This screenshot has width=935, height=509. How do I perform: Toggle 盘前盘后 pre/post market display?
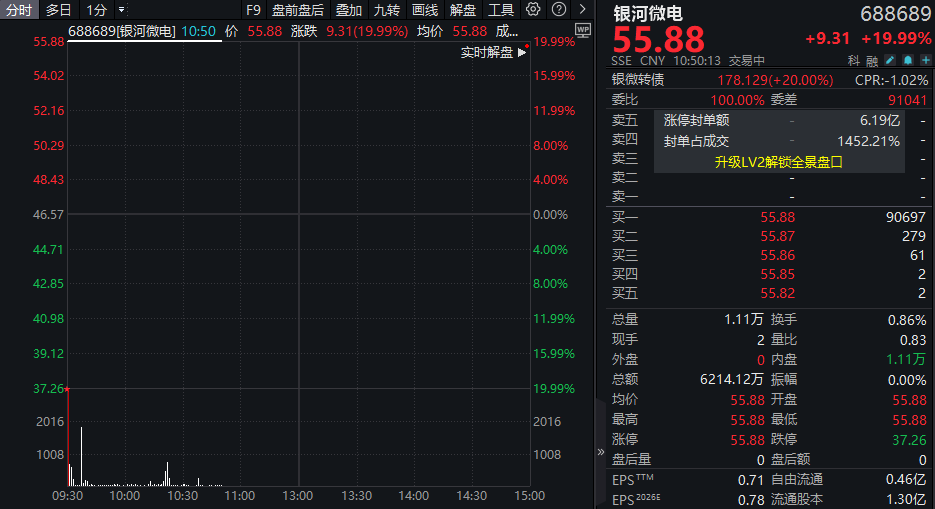click(298, 10)
